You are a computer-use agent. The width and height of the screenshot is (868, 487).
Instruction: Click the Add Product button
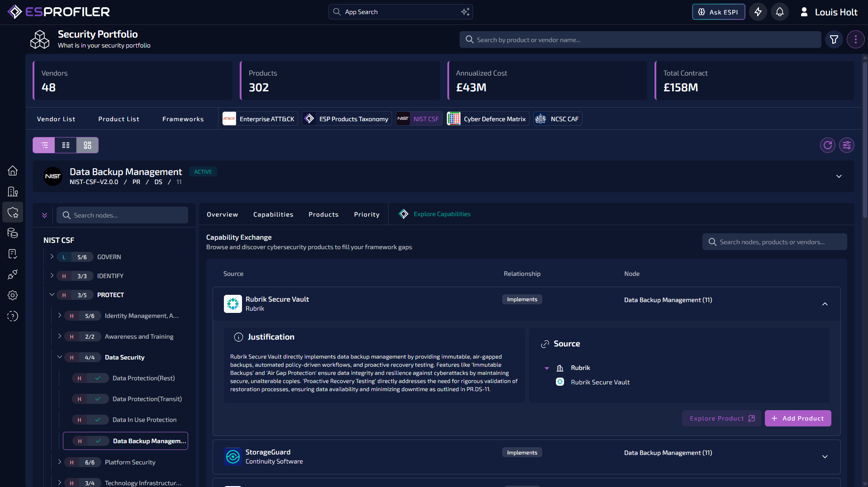(798, 418)
